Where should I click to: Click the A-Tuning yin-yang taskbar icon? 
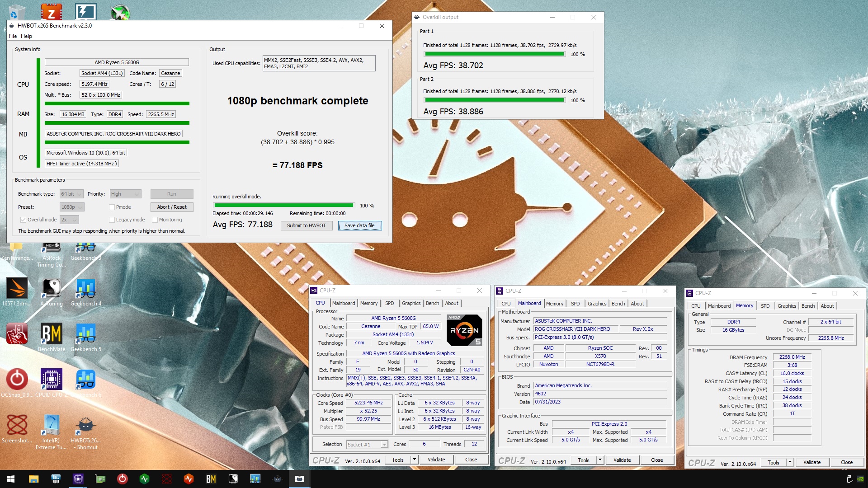coord(233,479)
